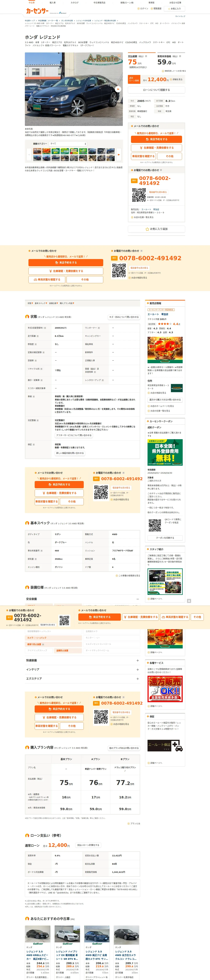Click the help icon beside 禁煙車
This screenshot has width=210, height=980.
[36, 360]
